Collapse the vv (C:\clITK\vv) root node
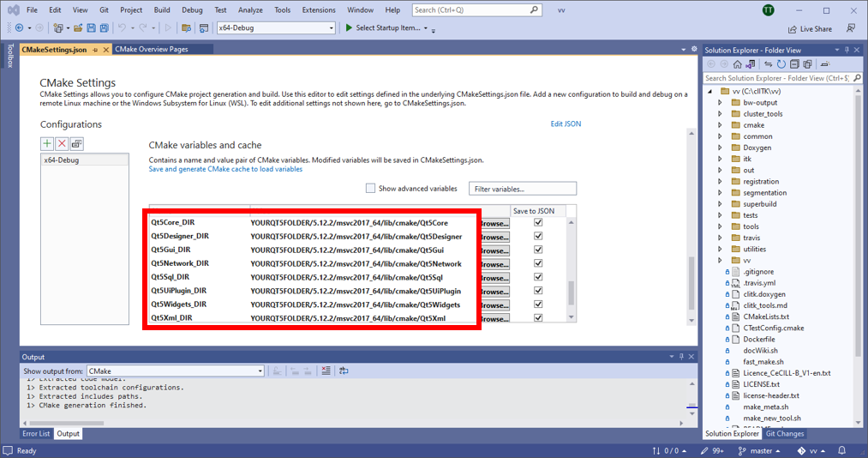The height and width of the screenshot is (458, 868). point(710,92)
